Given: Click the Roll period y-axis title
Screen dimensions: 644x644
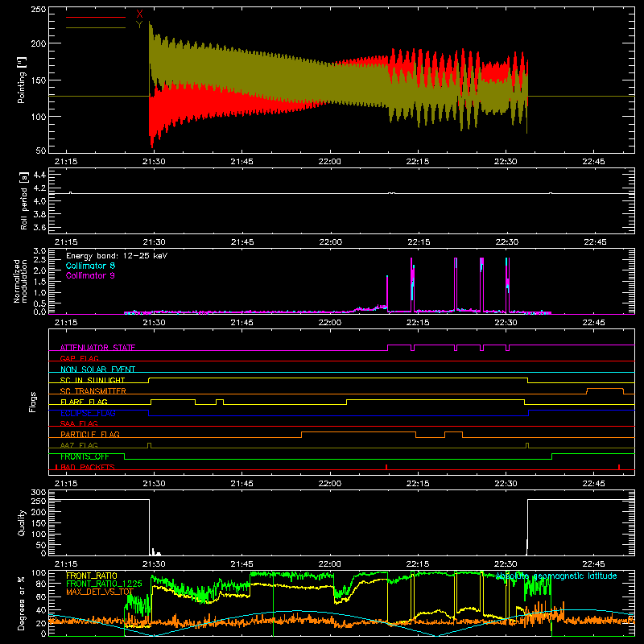Looking at the screenshot, I should pos(24,200).
